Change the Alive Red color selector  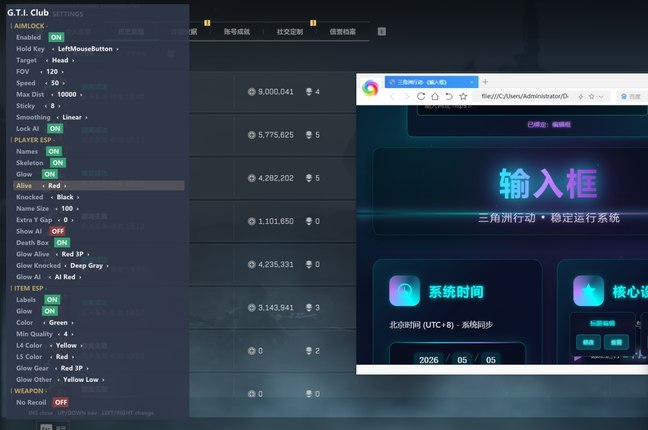(x=54, y=186)
